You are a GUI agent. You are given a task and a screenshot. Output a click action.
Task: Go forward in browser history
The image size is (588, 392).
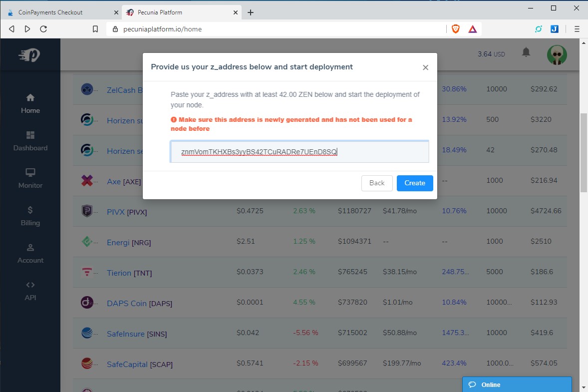click(27, 29)
